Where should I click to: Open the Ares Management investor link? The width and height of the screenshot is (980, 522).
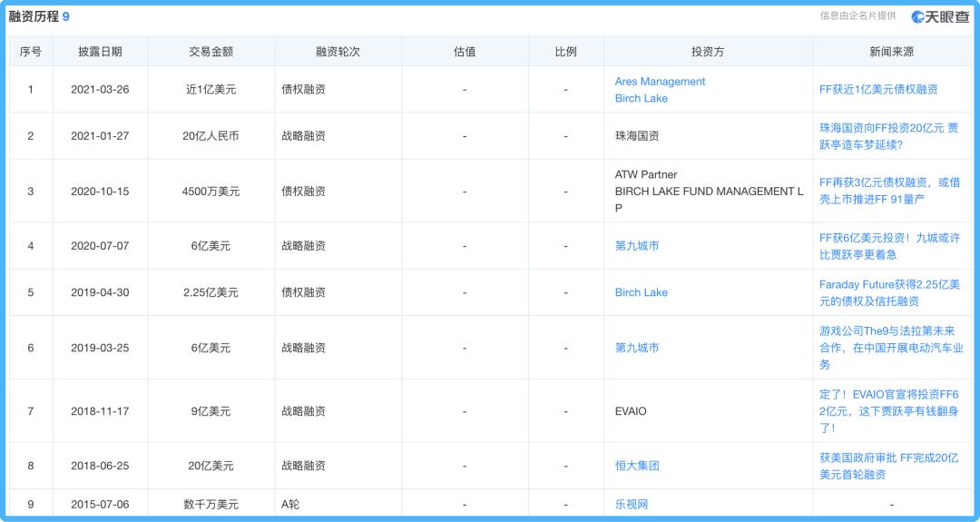pos(660,82)
